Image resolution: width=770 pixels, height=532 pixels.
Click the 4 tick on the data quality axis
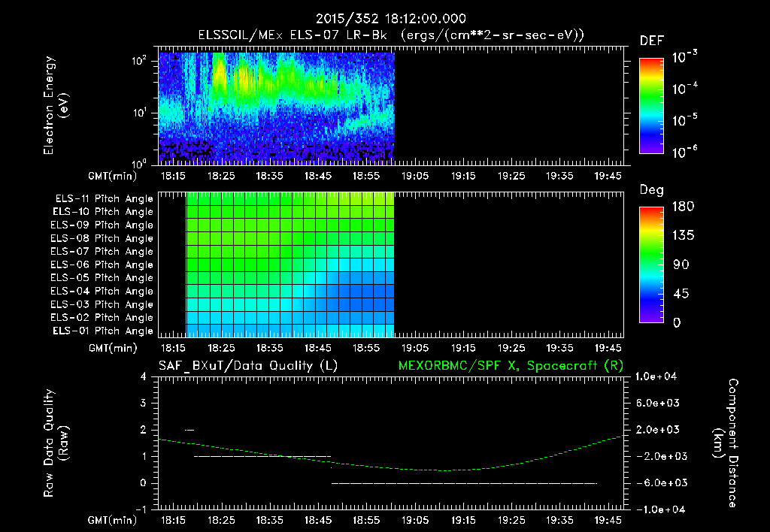coord(143,376)
